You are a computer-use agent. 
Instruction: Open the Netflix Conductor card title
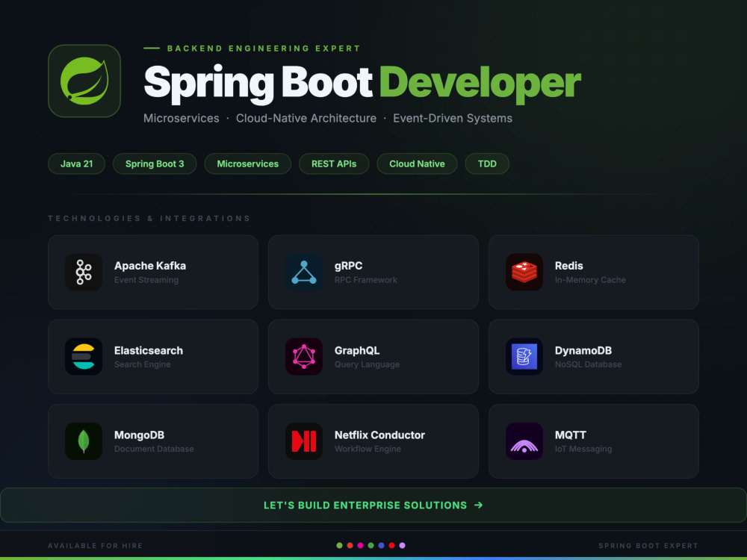[379, 435]
